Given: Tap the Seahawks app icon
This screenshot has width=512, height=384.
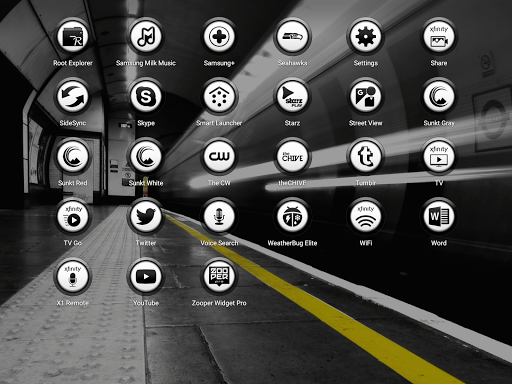Looking at the screenshot, I should tap(292, 37).
